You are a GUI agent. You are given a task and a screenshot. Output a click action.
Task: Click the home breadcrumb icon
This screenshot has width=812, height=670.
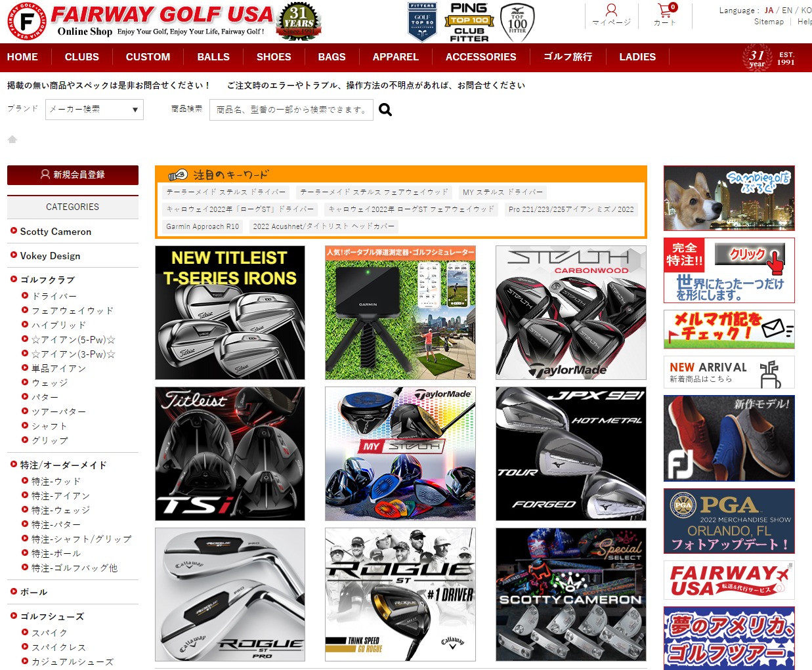point(12,139)
